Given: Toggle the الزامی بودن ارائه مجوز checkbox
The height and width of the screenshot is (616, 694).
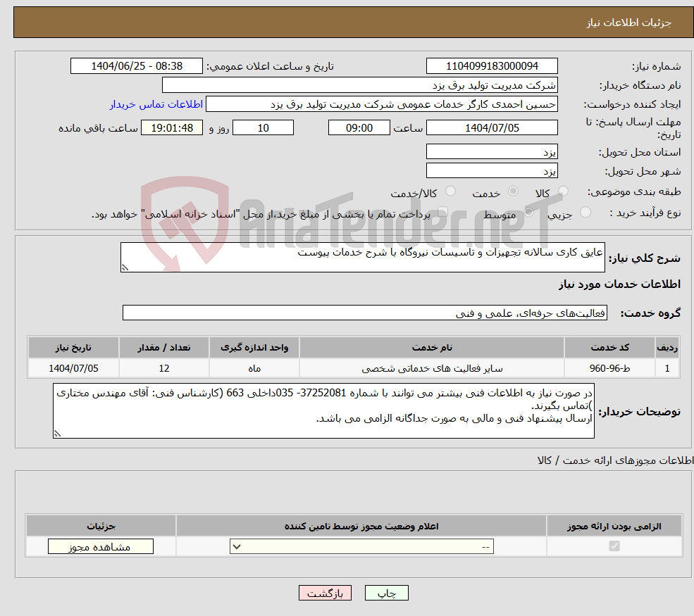Looking at the screenshot, I should click(615, 545).
